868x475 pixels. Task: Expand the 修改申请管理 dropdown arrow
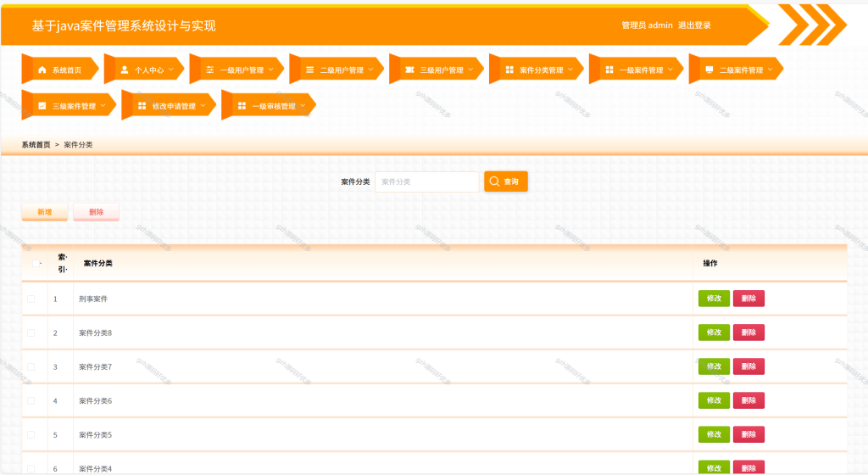click(x=203, y=106)
